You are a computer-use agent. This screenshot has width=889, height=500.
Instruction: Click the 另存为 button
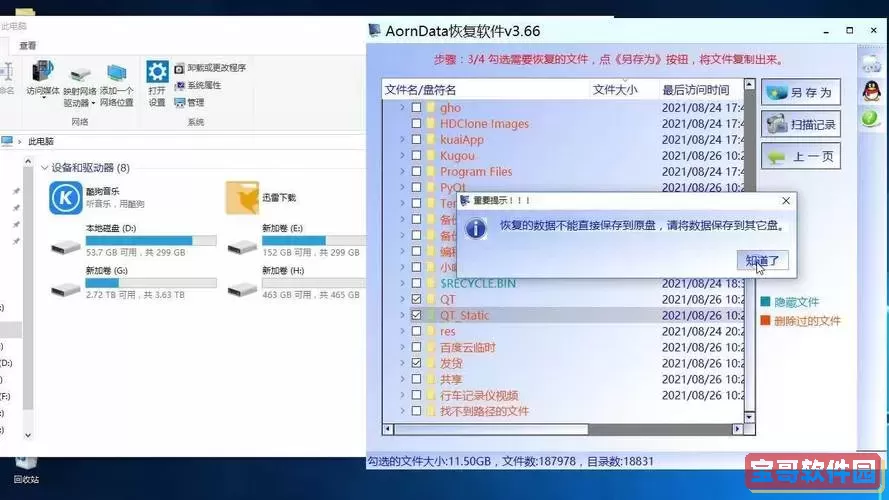pos(801,92)
